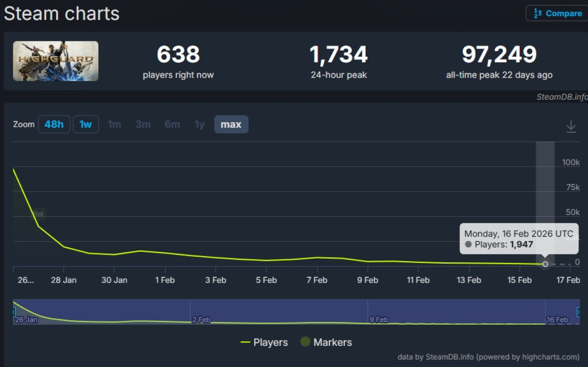Screen dimensions: 588x367
Task: Click the Markers legend dot icon
Action: pyautogui.click(x=305, y=342)
